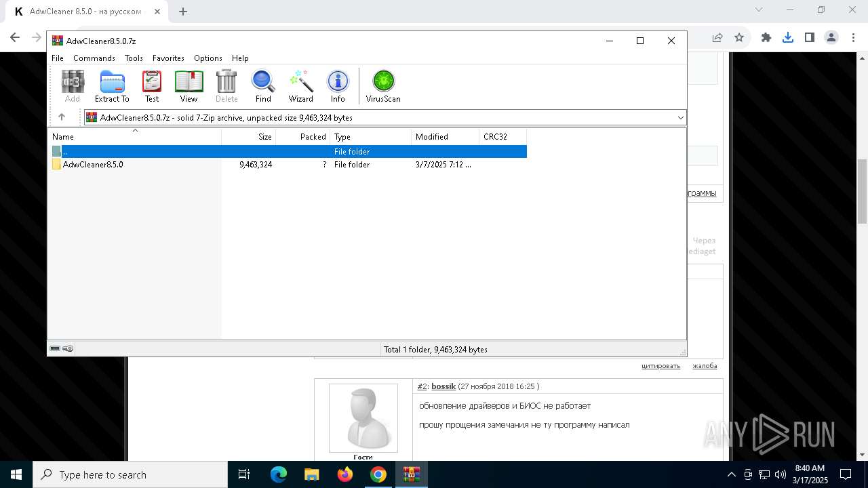Open Chrome tab search chevron
The image size is (868, 488).
click(759, 10)
